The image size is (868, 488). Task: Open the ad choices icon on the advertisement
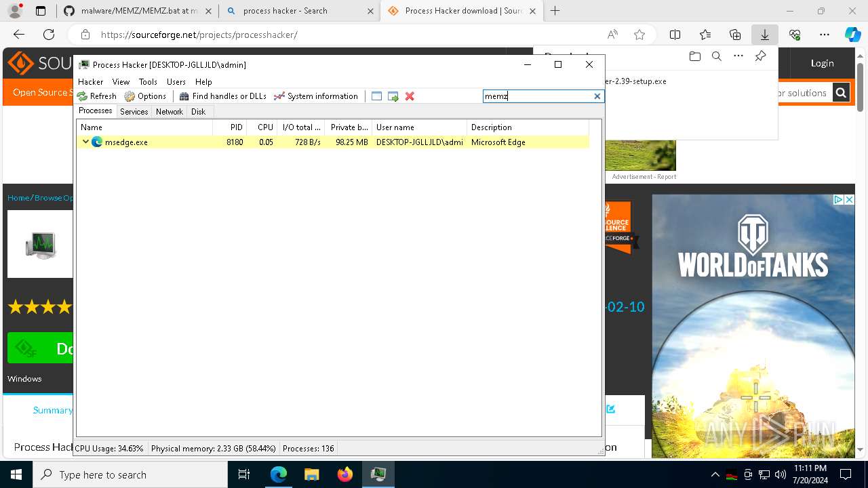pyautogui.click(x=838, y=199)
